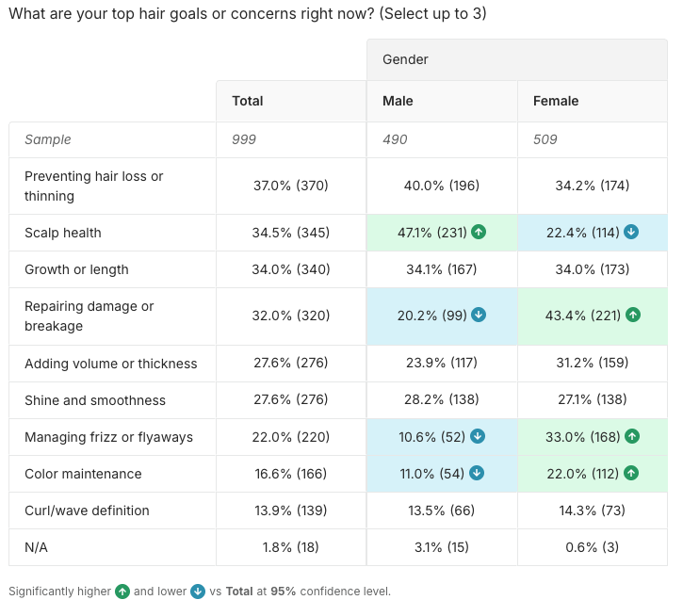Click green up arrow in the legend footnote

pyautogui.click(x=122, y=592)
